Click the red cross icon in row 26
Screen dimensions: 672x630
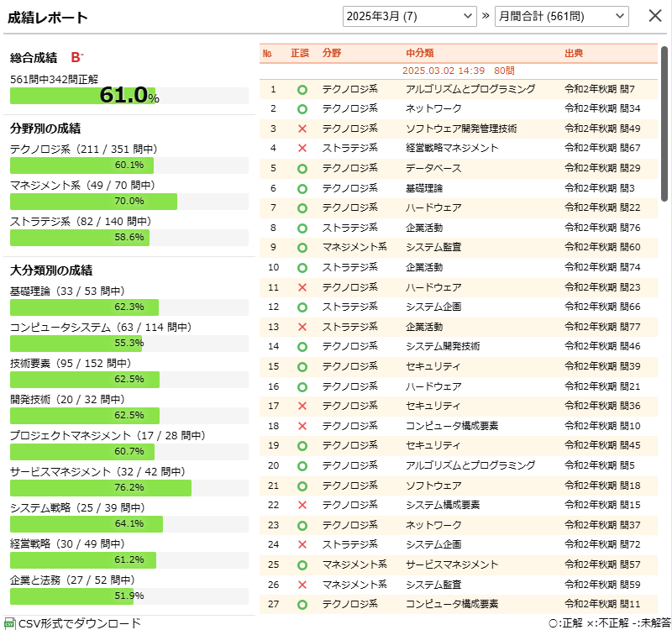(302, 585)
